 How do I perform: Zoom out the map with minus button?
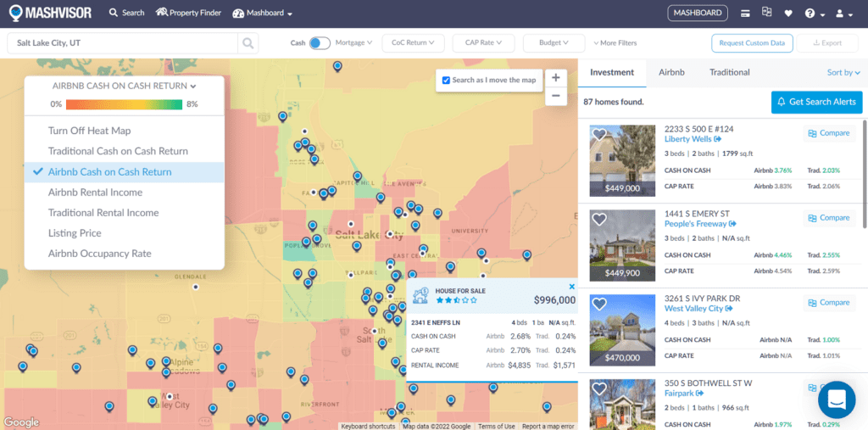(556, 96)
